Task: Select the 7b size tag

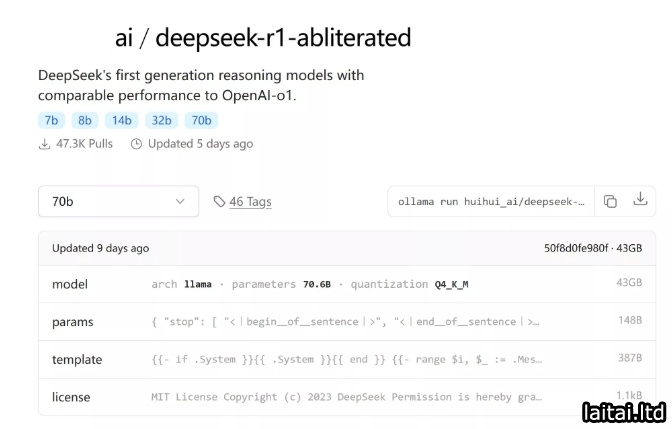Action: point(50,120)
